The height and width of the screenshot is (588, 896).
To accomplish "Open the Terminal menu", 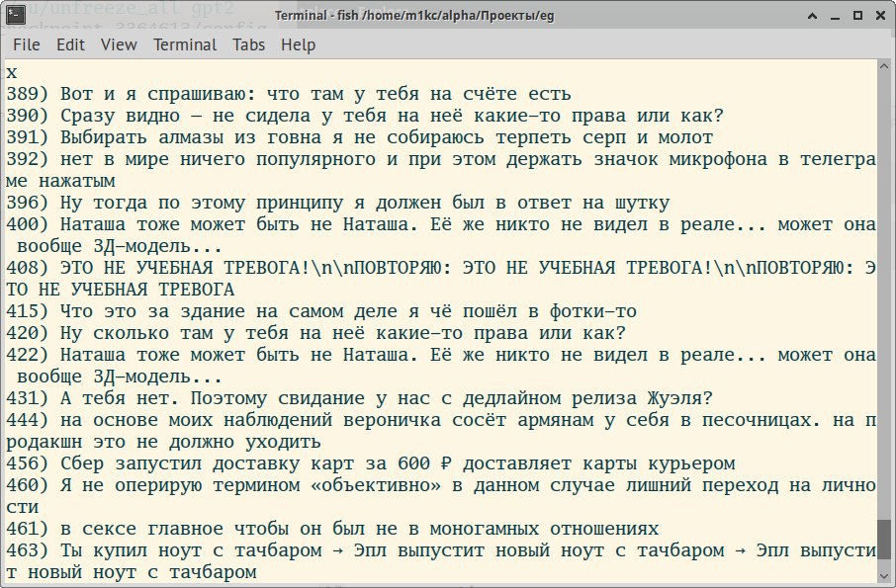I will pos(185,44).
